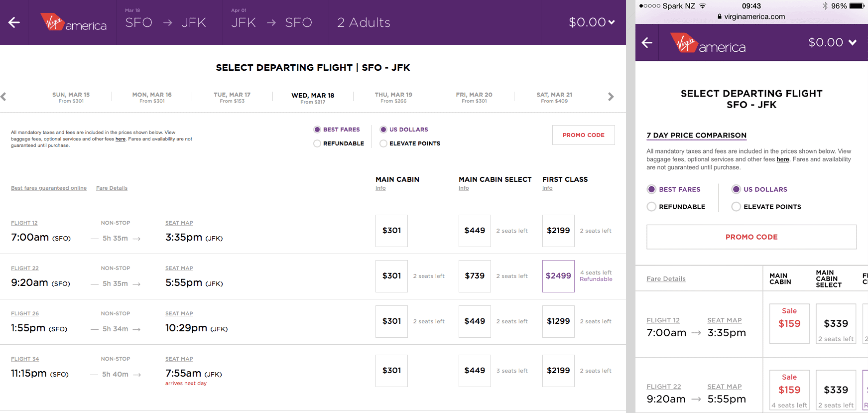Click the mobile back arrow icon
This screenshot has height=413, width=868.
(x=647, y=43)
